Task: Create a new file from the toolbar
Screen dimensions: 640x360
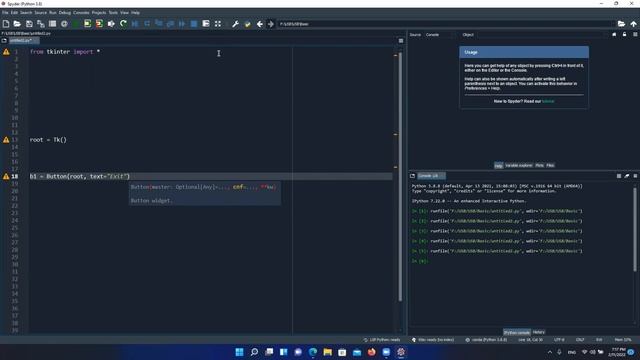Action: point(6,24)
